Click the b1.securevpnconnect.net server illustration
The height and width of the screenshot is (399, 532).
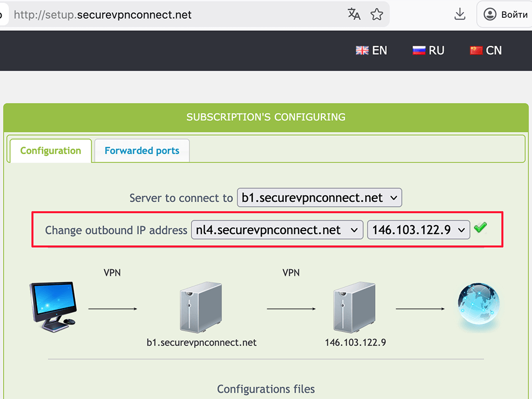(x=201, y=307)
